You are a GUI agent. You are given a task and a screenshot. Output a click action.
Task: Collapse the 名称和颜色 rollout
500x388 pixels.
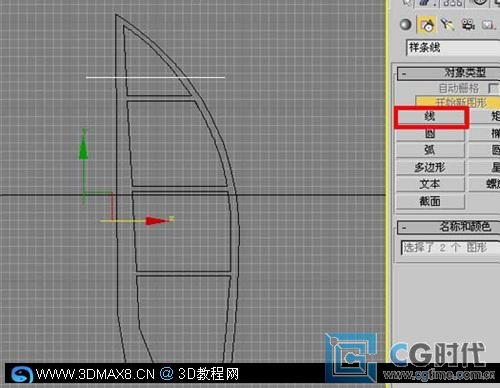(449, 227)
